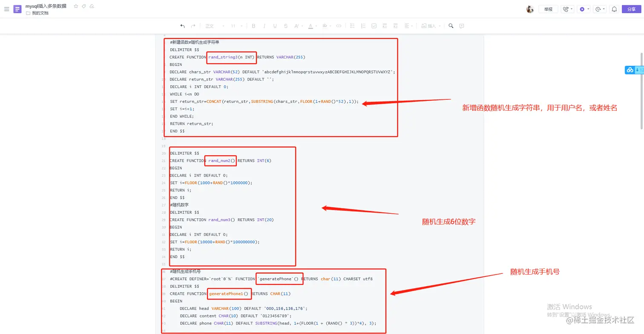
Task: Click the undo arrow
Action: coord(182,26)
